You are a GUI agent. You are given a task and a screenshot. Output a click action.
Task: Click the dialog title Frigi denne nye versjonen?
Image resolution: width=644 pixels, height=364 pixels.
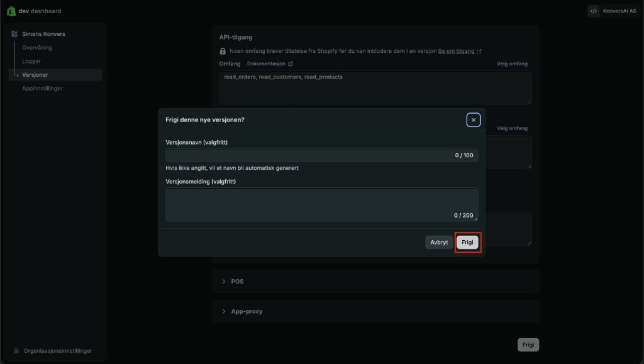(205, 120)
